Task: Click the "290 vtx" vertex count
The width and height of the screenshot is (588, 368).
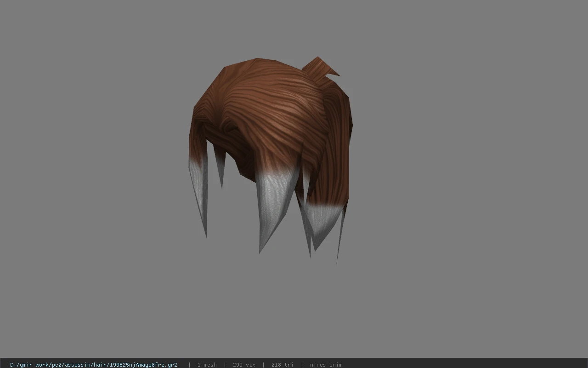Action: (244, 365)
